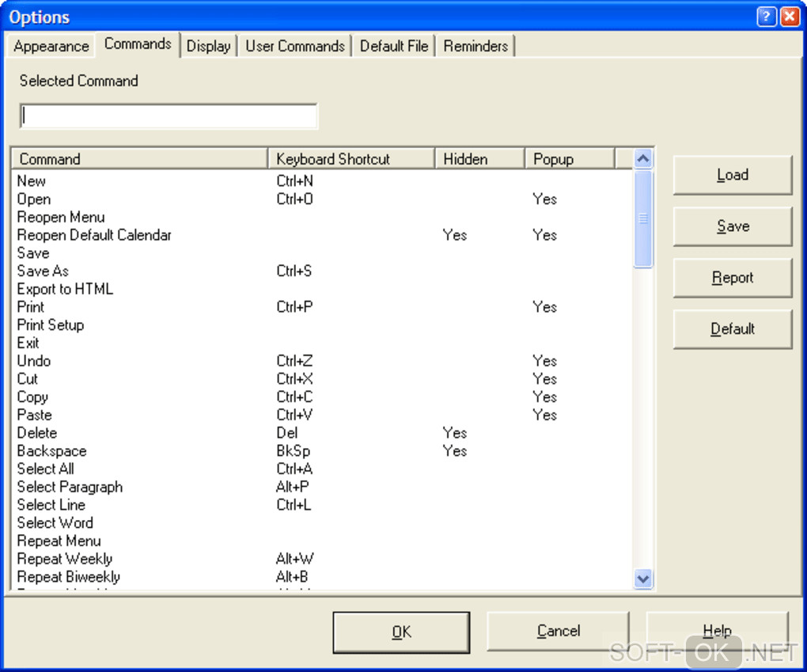807x672 pixels.
Task: Select the Commands tab
Action: click(138, 44)
